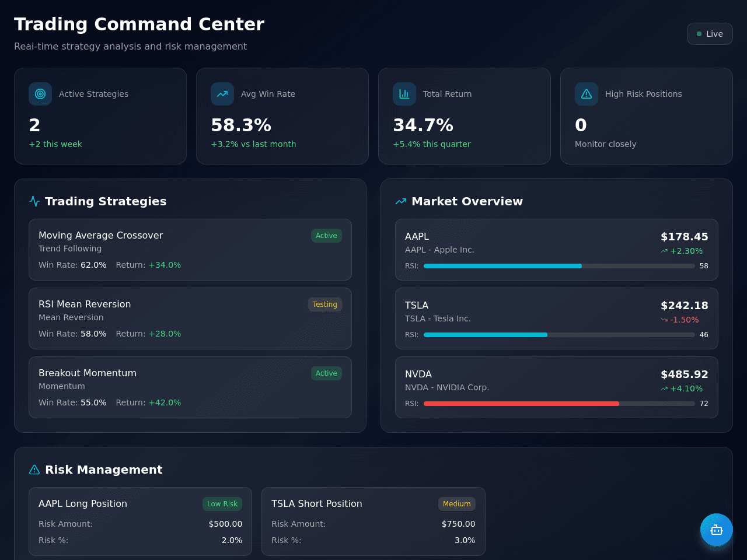This screenshot has width=747, height=560.
Task: Click Active badge on Moving Average Crossover
Action: pos(326,236)
